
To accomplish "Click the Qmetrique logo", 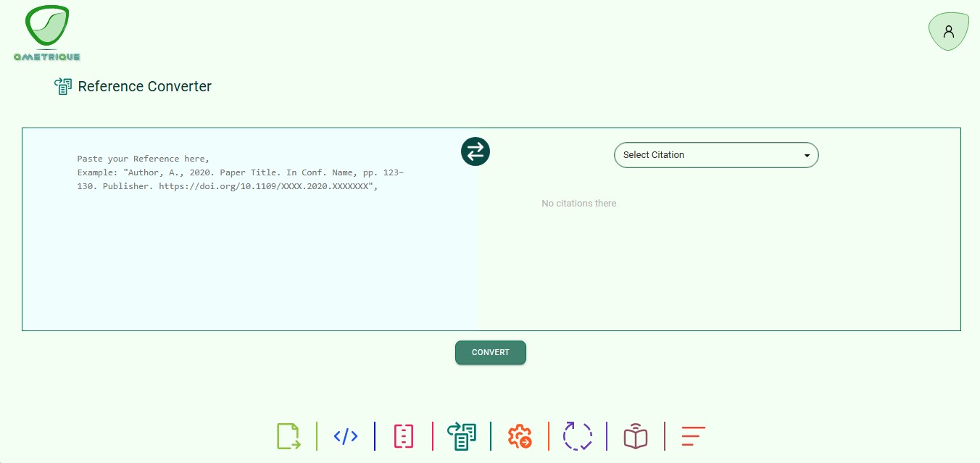I will pyautogui.click(x=46, y=33).
